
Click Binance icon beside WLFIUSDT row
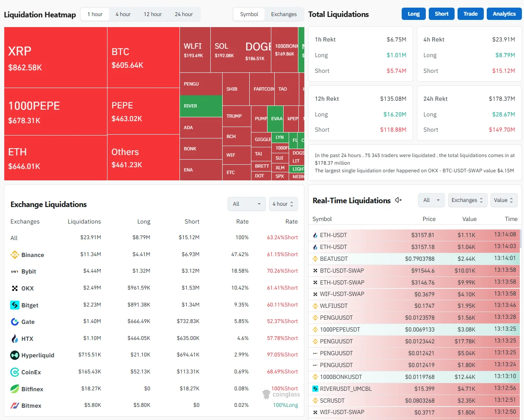tap(315, 306)
